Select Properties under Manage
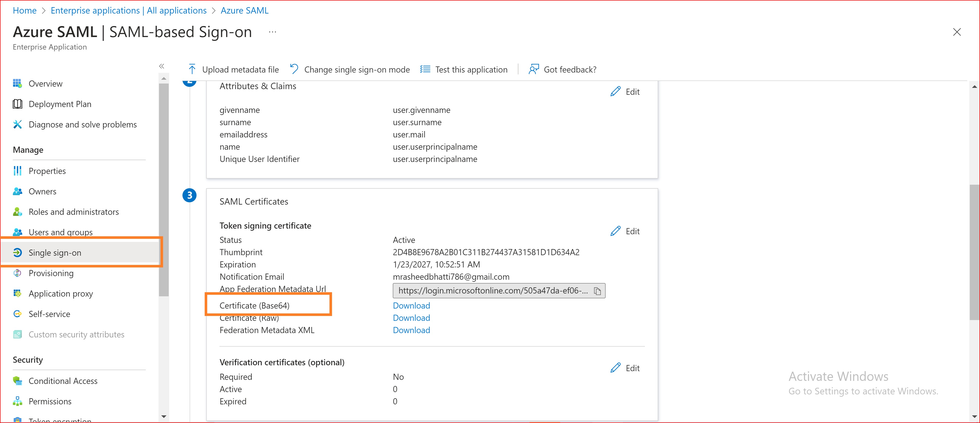 click(47, 171)
